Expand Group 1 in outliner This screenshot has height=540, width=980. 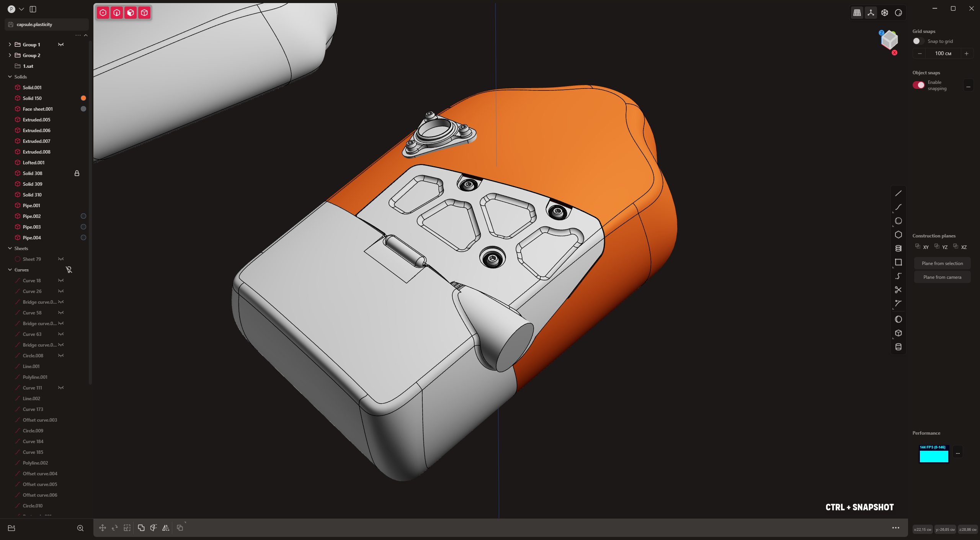pyautogui.click(x=10, y=45)
